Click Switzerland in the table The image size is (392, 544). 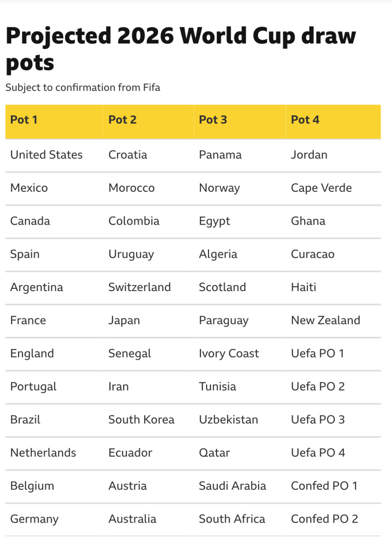tap(139, 287)
